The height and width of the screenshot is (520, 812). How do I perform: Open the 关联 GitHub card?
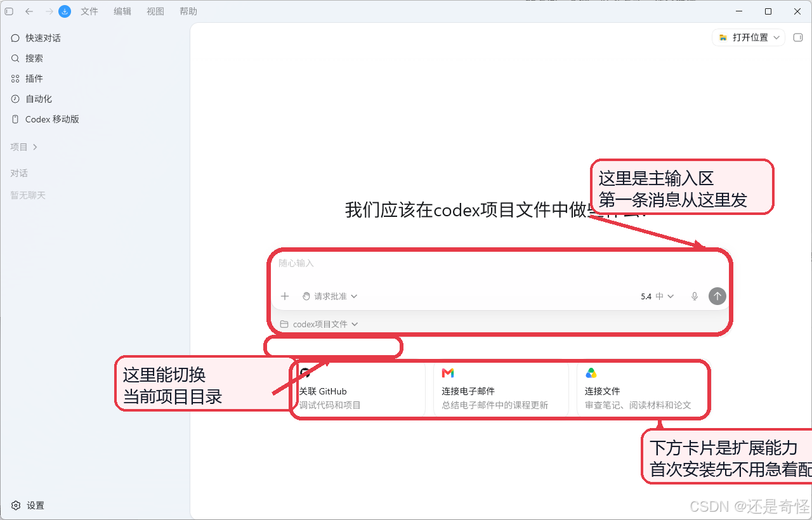(358, 391)
